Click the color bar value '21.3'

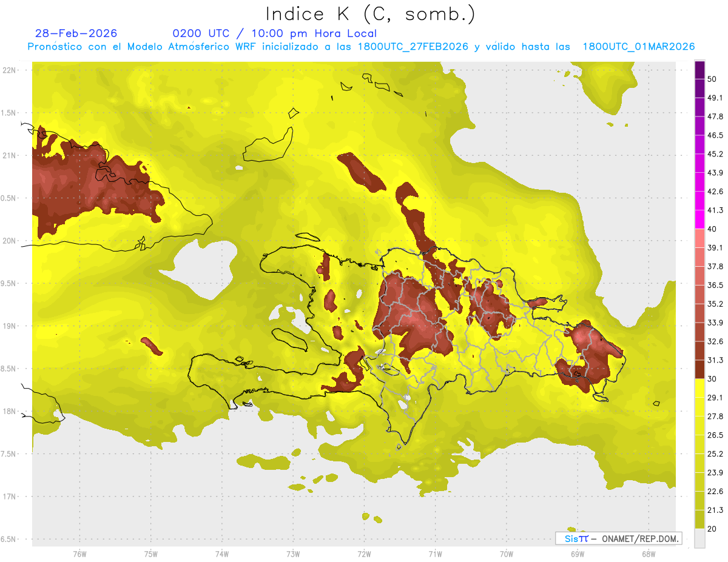715,510
